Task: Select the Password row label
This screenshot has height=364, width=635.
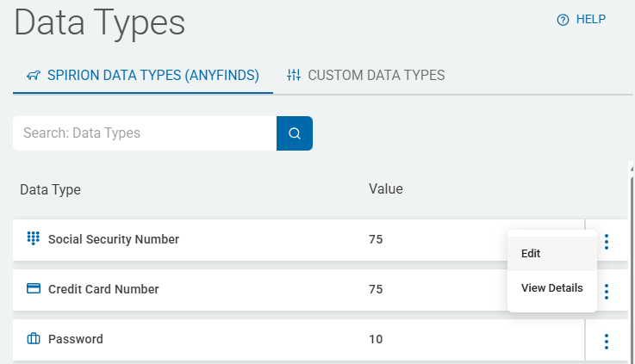Action: 76,339
